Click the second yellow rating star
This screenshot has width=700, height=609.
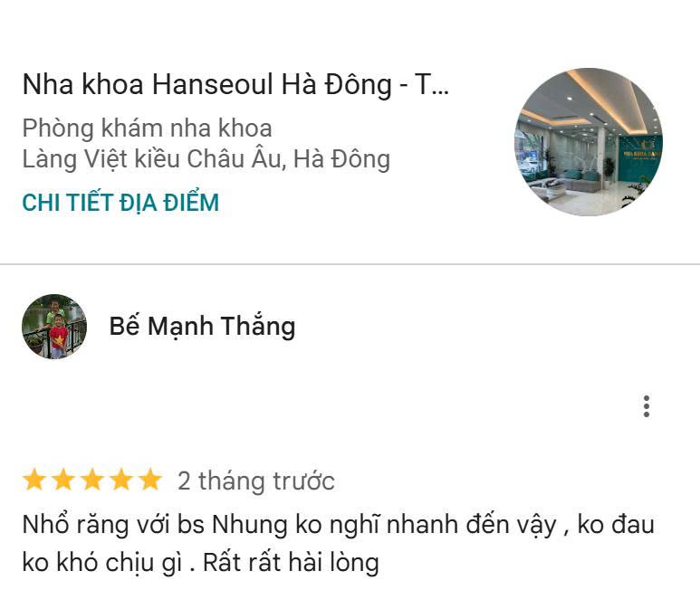(63, 480)
